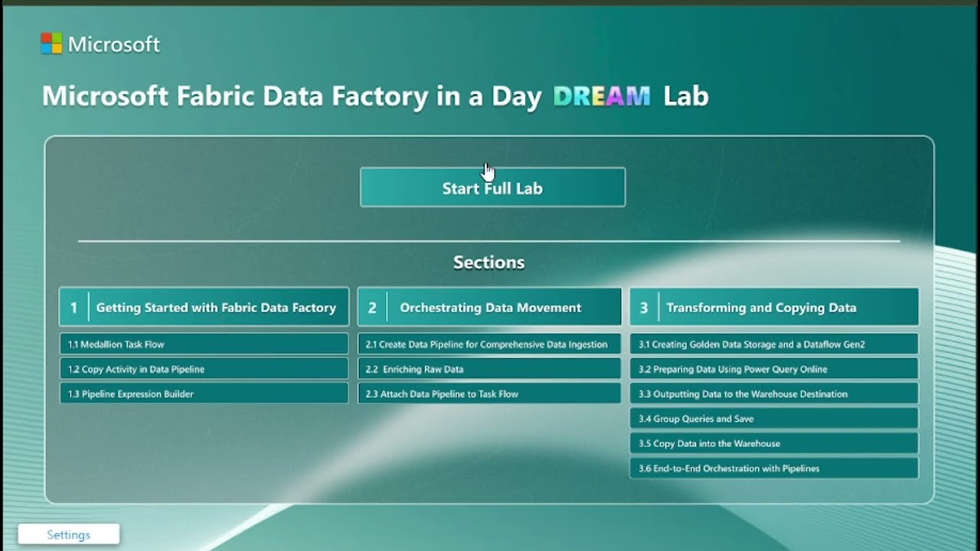Image resolution: width=980 pixels, height=551 pixels.
Task: Open section 3 Transforming and Copying Data
Action: point(774,308)
